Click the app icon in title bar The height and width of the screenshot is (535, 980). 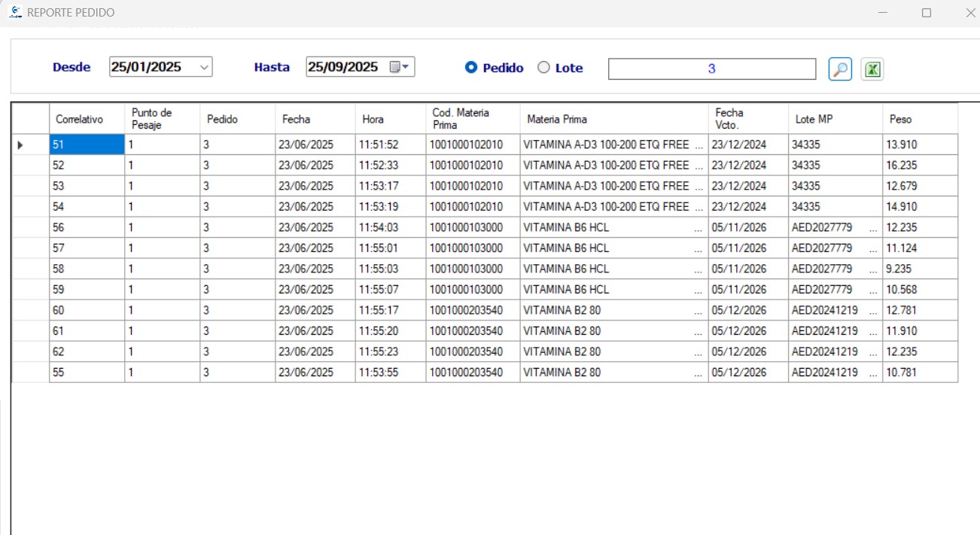coord(15,12)
